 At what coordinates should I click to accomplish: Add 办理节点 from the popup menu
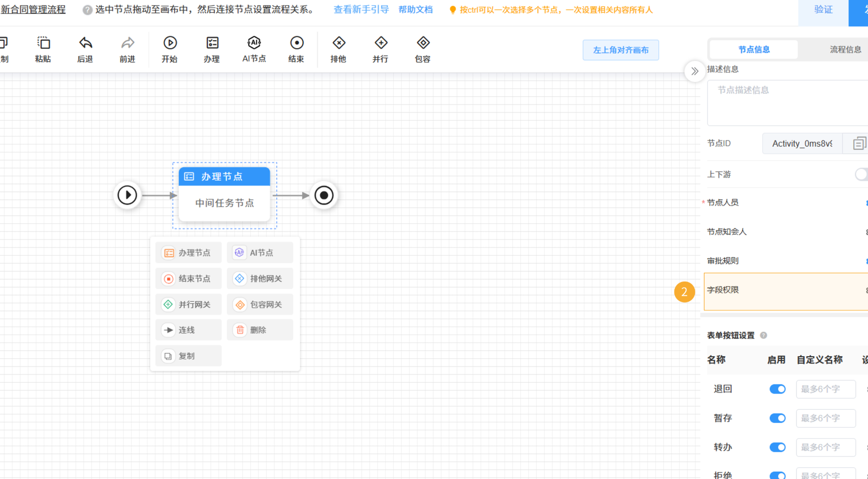point(189,253)
